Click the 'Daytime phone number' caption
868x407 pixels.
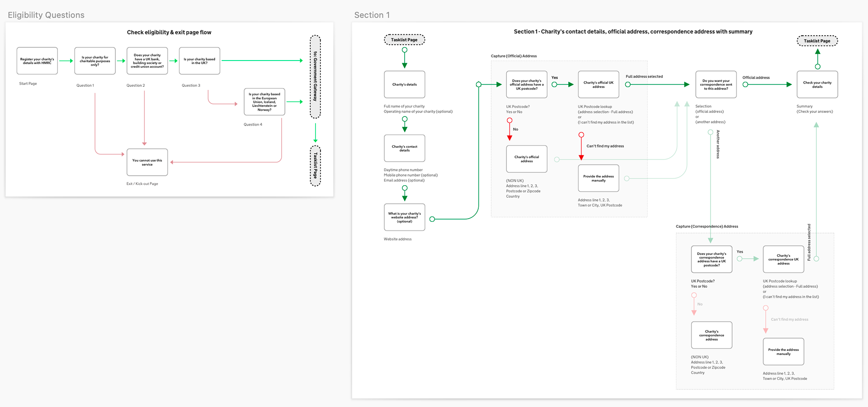pos(403,170)
